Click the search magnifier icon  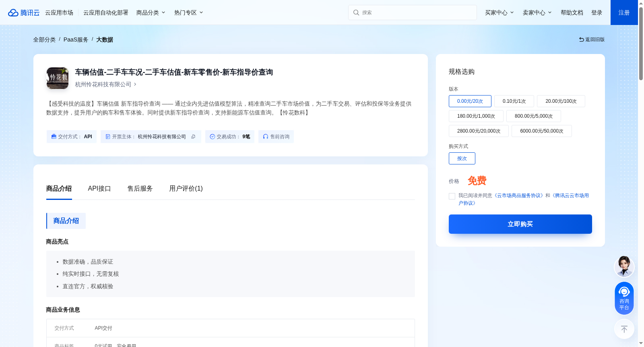(x=356, y=12)
